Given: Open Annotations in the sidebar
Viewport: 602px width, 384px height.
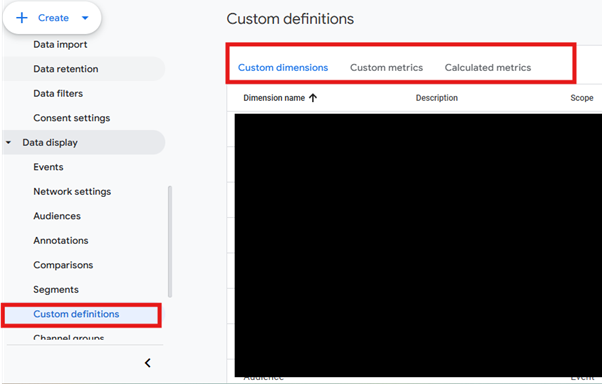Looking at the screenshot, I should (61, 241).
